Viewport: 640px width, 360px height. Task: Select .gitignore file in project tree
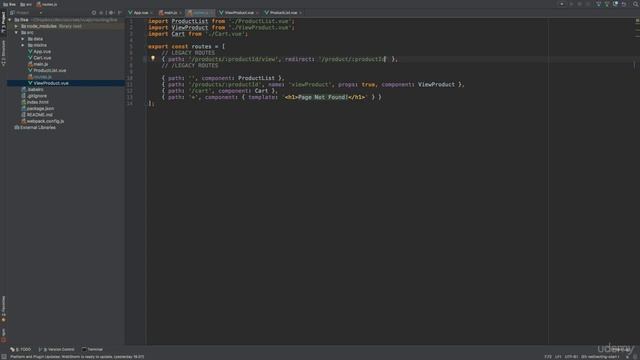tap(34, 96)
